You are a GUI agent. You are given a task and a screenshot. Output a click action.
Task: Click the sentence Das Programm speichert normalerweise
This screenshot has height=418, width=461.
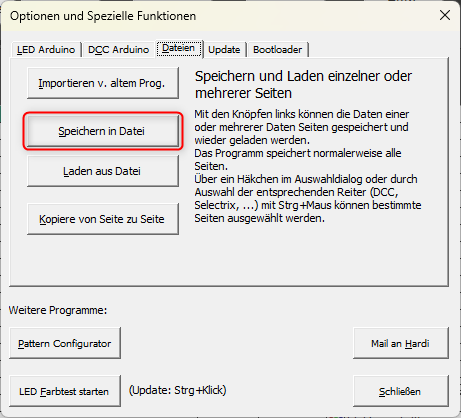click(x=298, y=160)
